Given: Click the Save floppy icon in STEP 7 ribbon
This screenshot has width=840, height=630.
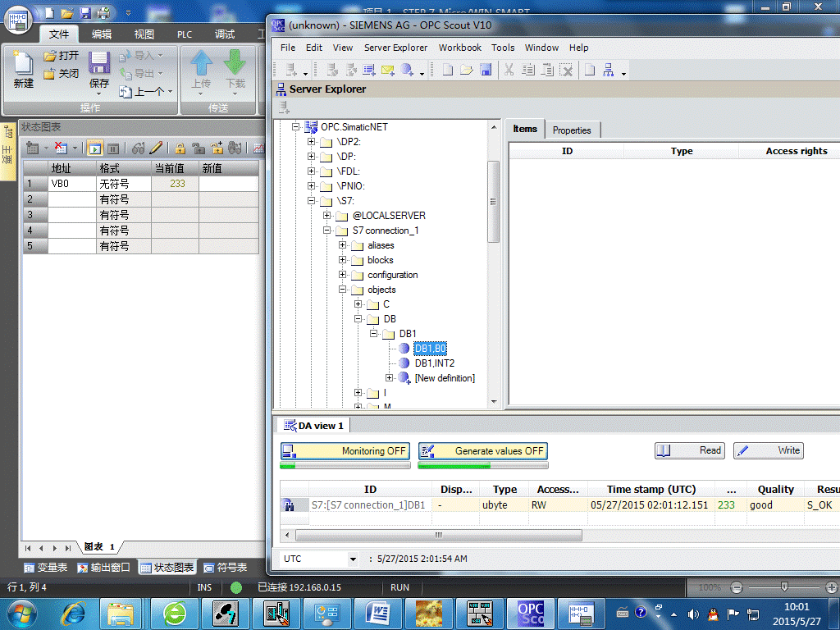Looking at the screenshot, I should (99, 62).
